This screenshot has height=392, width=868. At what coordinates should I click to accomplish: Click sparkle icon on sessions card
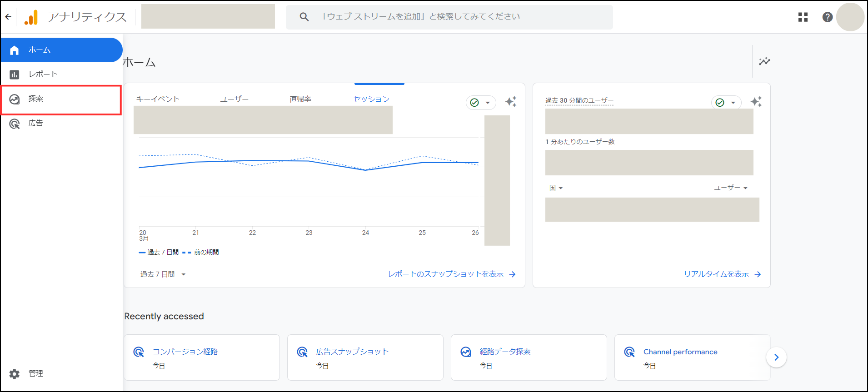click(511, 102)
